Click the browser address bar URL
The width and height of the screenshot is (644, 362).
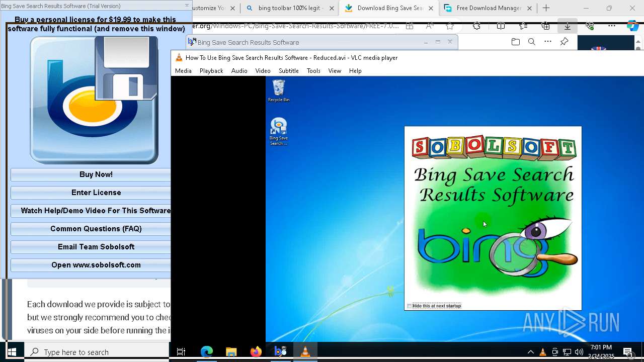pyautogui.click(x=296, y=26)
